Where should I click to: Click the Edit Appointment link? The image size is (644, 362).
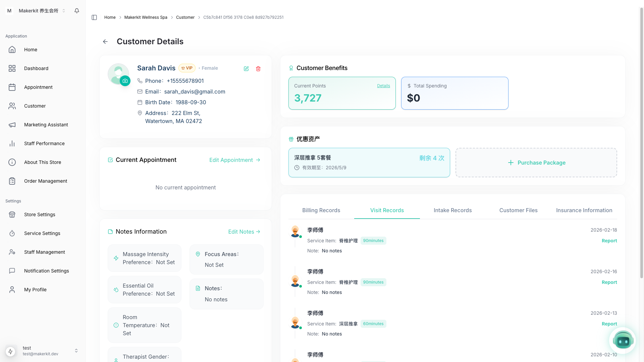point(234,160)
